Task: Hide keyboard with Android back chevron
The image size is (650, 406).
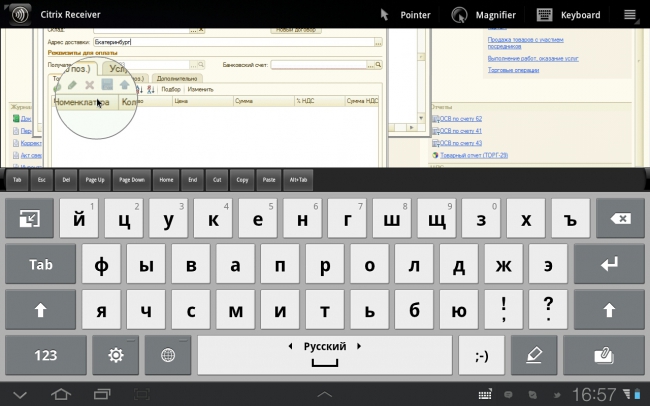Action: tap(20, 394)
